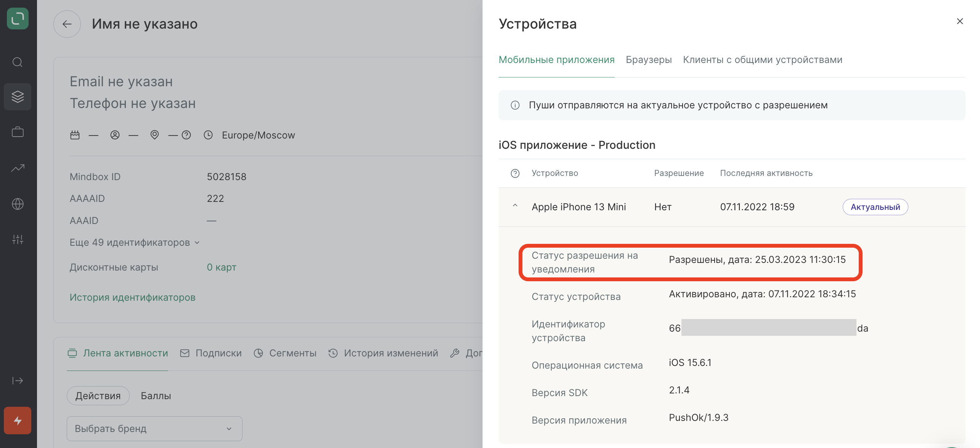This screenshot has height=448, width=980.
Task: Click the gender person icon
Action: (x=115, y=135)
